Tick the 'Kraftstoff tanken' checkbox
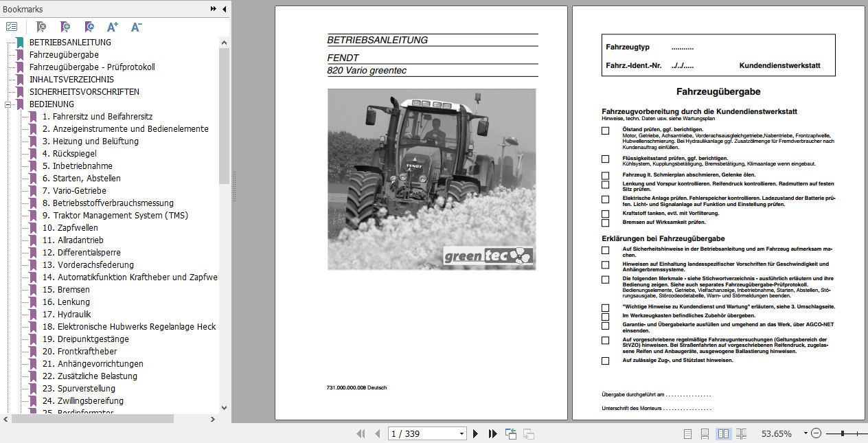The height and width of the screenshot is (443, 868). (x=605, y=214)
